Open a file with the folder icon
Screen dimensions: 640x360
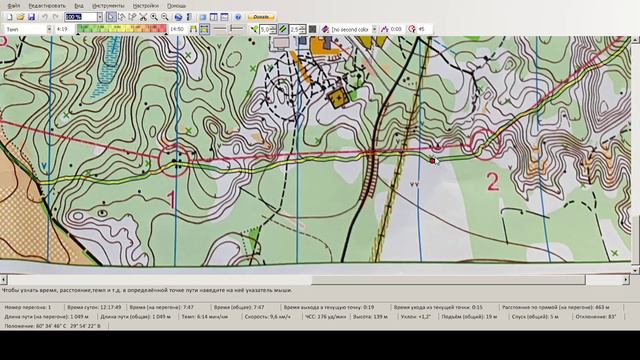[20, 17]
